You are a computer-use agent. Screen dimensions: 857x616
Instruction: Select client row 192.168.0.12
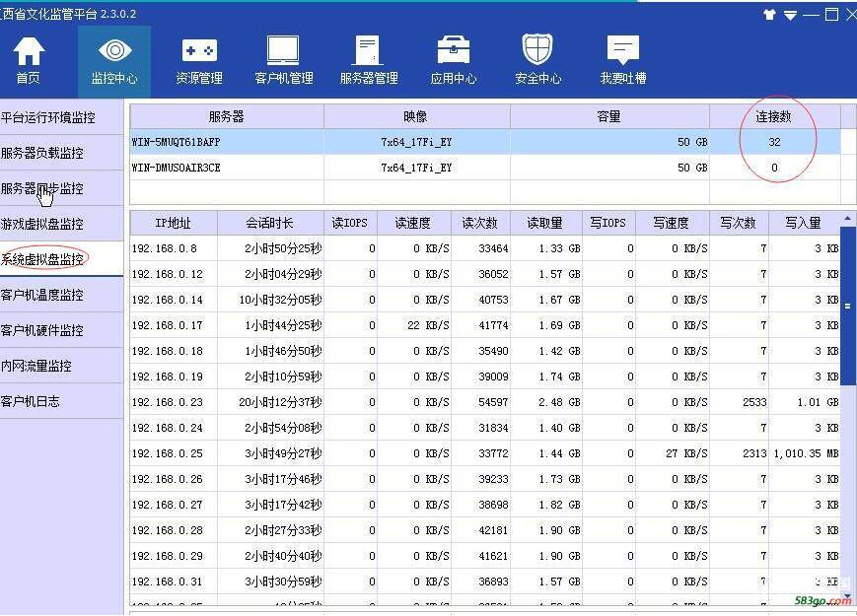(x=485, y=274)
